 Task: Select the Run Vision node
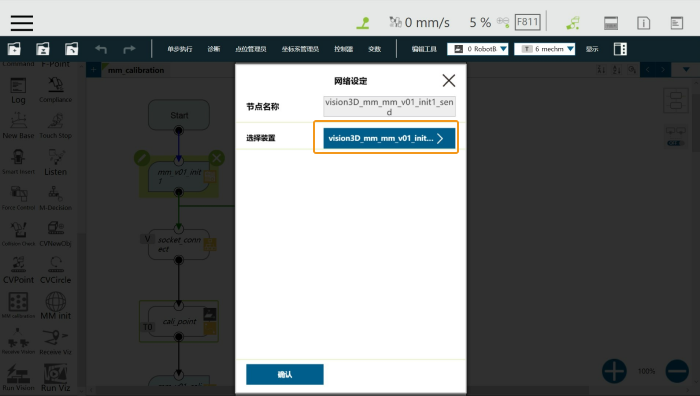click(x=18, y=378)
